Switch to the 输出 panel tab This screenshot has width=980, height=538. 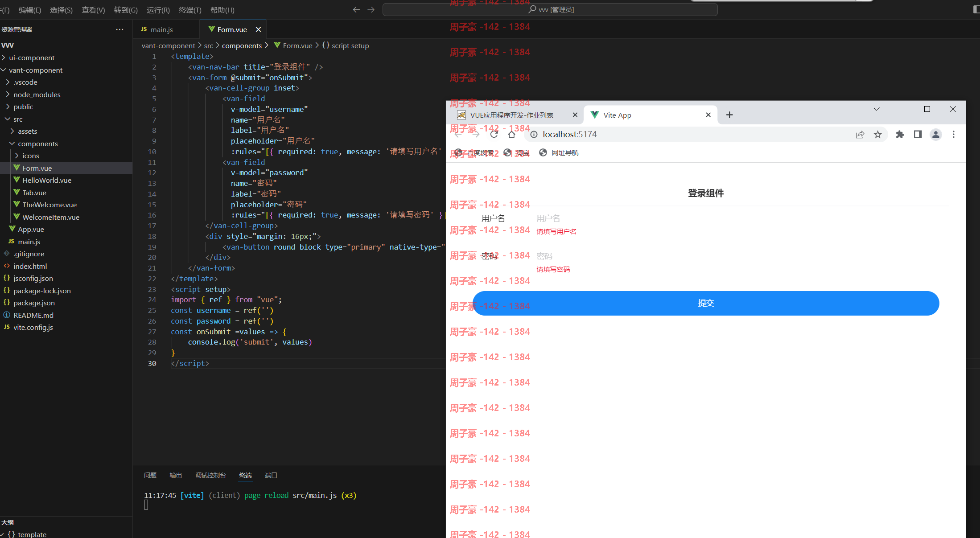coord(176,475)
